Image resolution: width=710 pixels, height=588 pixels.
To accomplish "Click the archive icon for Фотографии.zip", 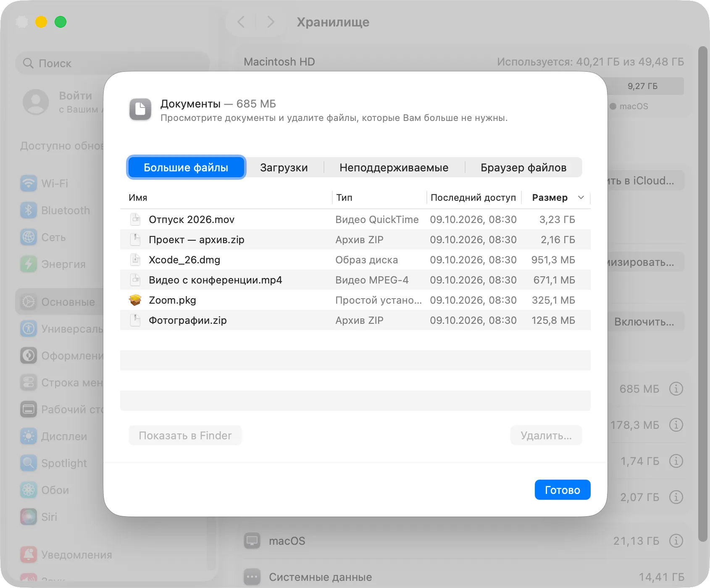I will click(135, 320).
